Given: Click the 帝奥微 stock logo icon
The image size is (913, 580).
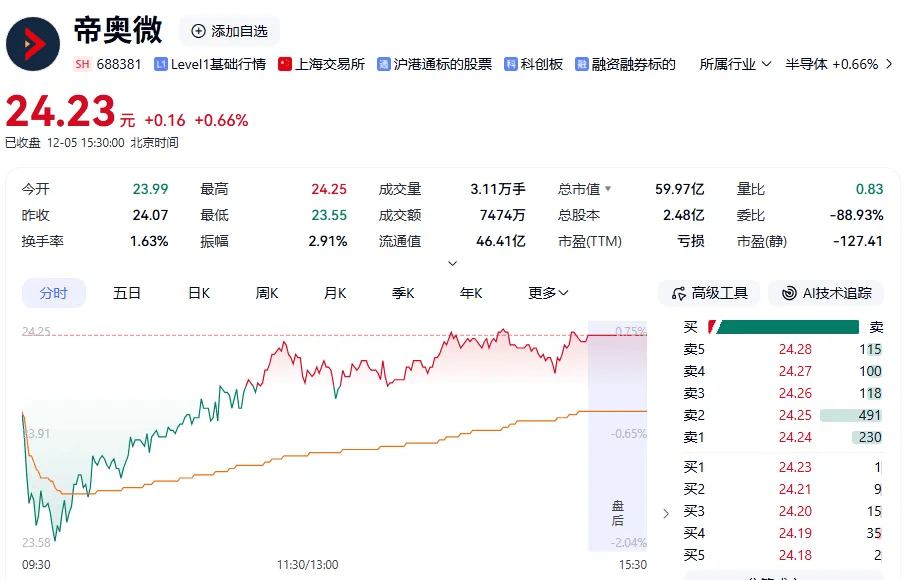Looking at the screenshot, I should (33, 42).
